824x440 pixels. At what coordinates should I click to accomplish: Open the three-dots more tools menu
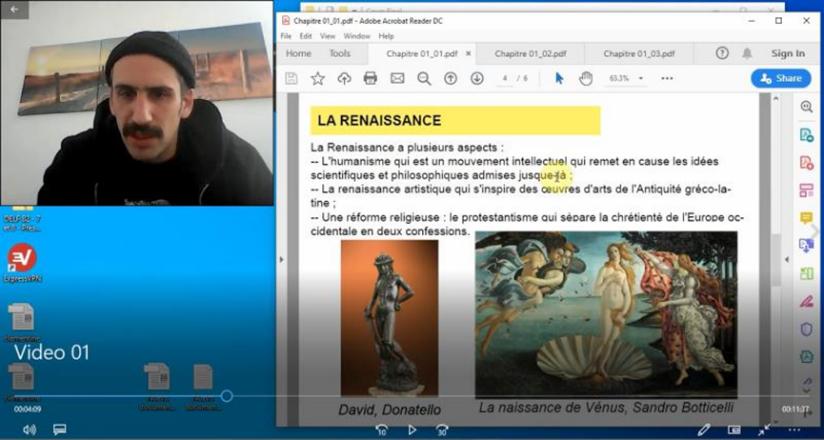tap(667, 78)
